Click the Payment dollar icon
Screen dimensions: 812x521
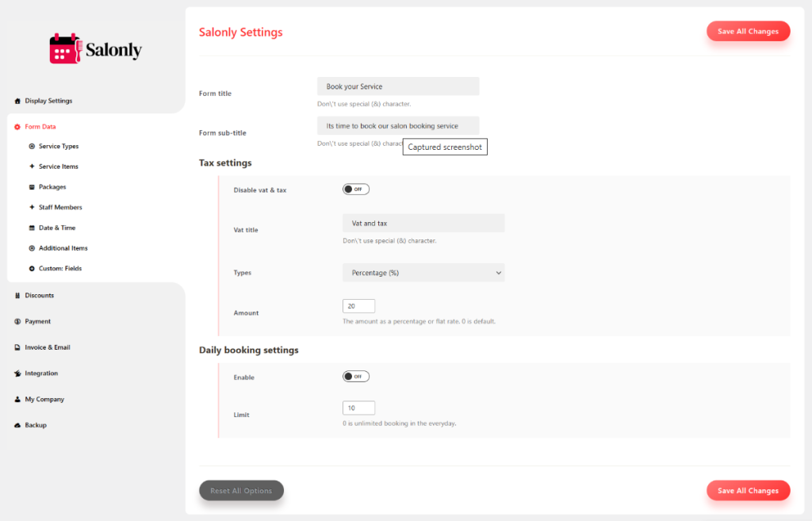[x=17, y=322]
